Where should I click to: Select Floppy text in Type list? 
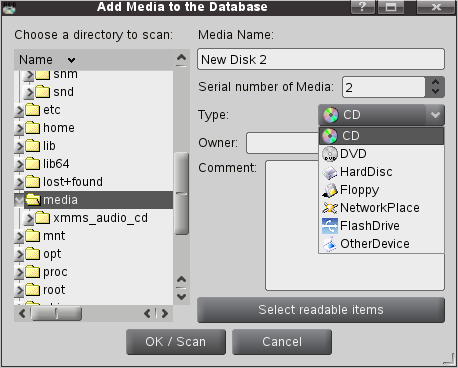pyautogui.click(x=360, y=190)
